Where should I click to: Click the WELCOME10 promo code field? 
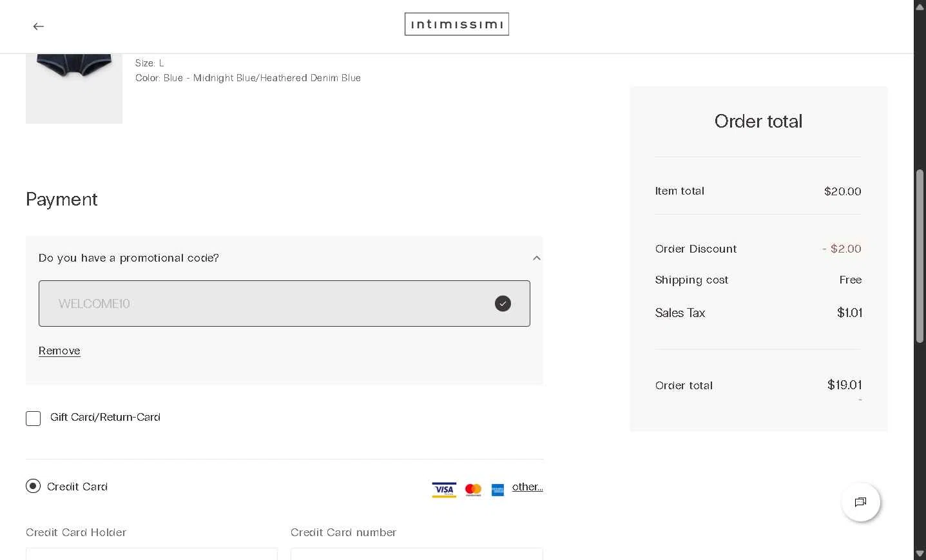pyautogui.click(x=258, y=304)
